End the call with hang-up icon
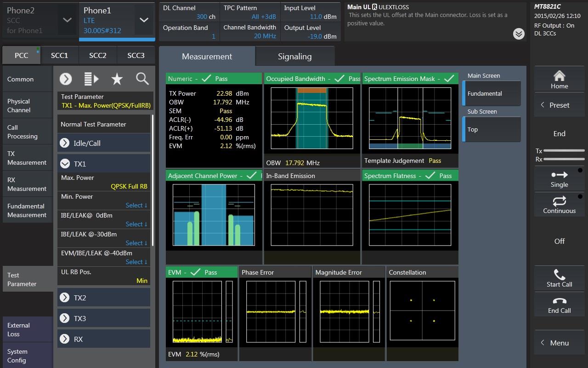 pyautogui.click(x=559, y=305)
